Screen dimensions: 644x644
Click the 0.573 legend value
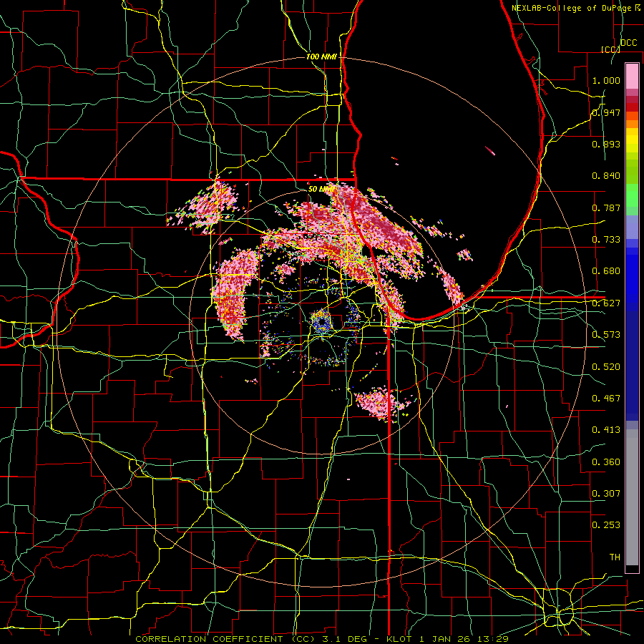click(606, 335)
